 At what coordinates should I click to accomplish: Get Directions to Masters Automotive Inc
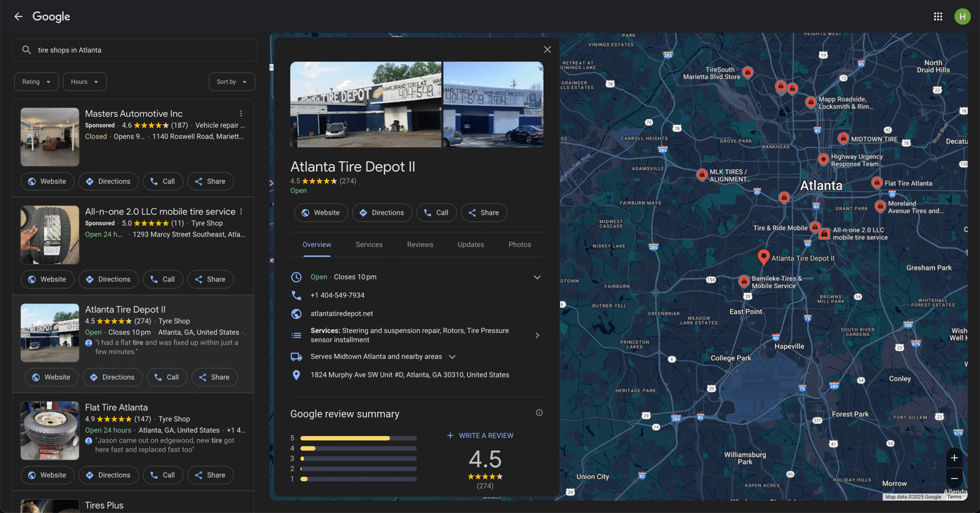[x=108, y=181]
